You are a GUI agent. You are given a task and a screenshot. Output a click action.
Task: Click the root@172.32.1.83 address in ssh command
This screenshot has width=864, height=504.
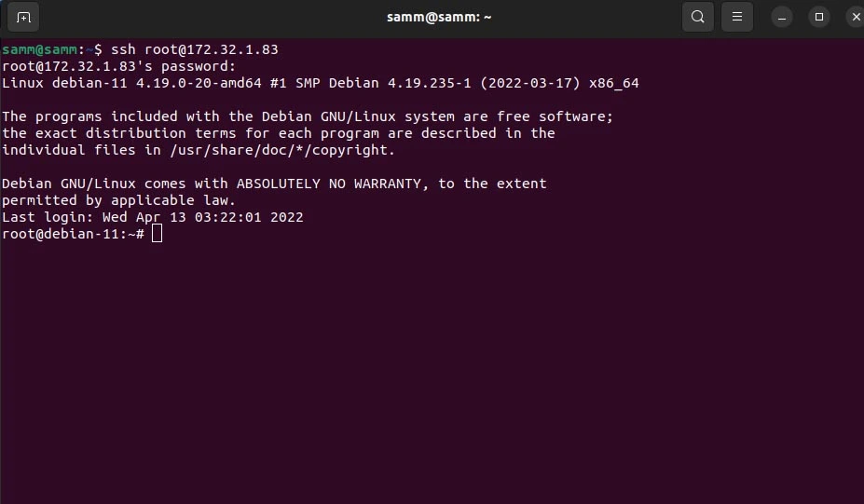[211, 49]
